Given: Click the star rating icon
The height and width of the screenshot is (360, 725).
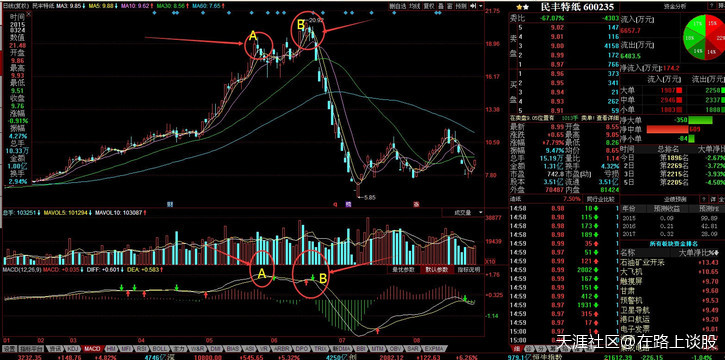Looking at the screenshot, I should pyautogui.click(x=523, y=7).
